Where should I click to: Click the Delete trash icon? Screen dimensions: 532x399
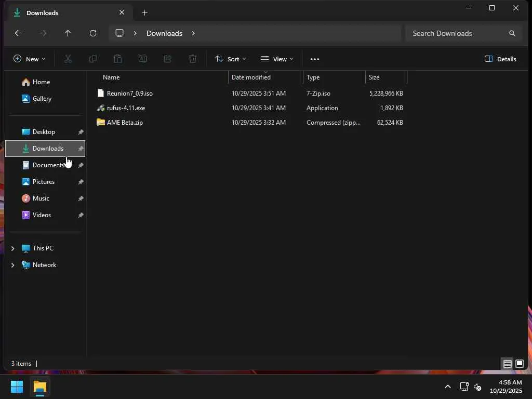coord(193,59)
